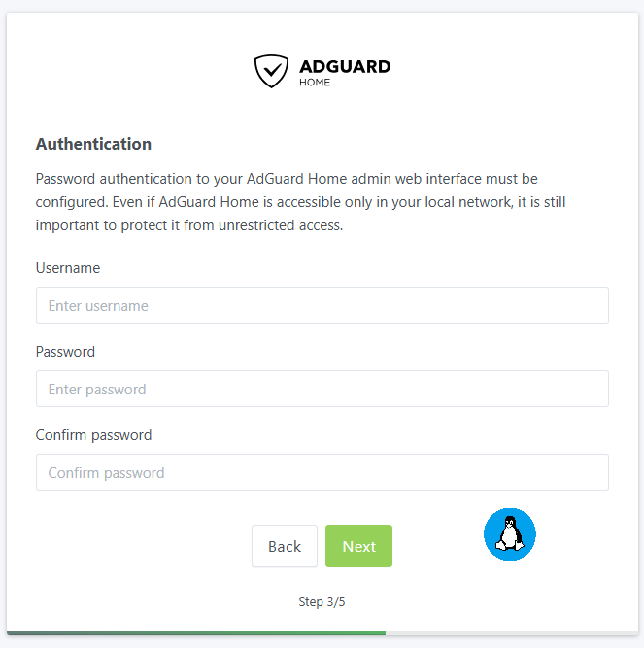The image size is (644, 648).
Task: Focus the Enter username field
Action: click(x=322, y=305)
